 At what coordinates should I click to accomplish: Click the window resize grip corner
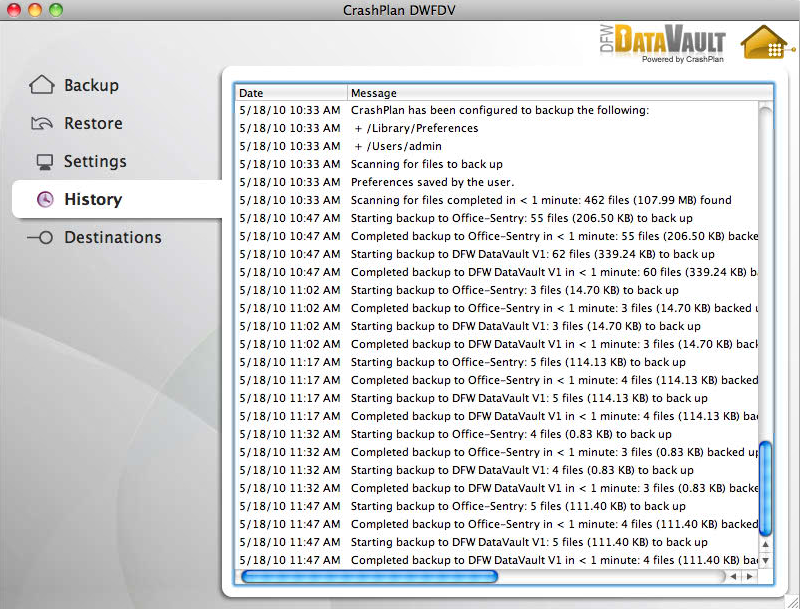tap(793, 602)
